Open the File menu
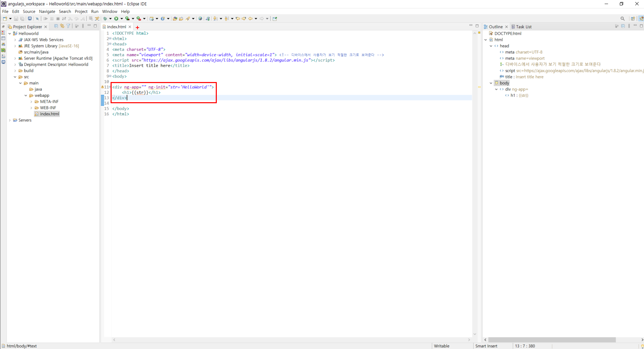This screenshot has height=349, width=644. pyautogui.click(x=5, y=11)
